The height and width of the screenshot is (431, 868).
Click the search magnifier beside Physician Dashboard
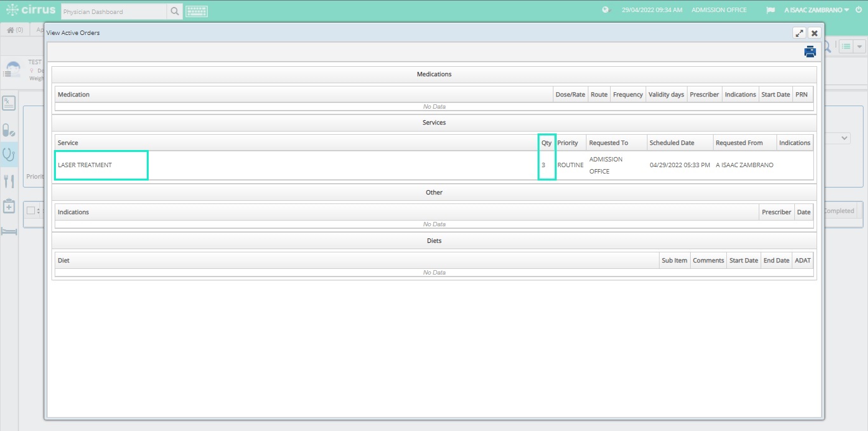pyautogui.click(x=175, y=11)
